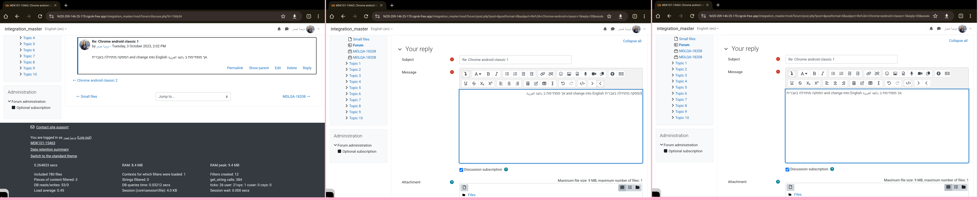The height and width of the screenshot is (200, 980).
Task: Insert image via middle window editor toolbar
Action: point(569,74)
